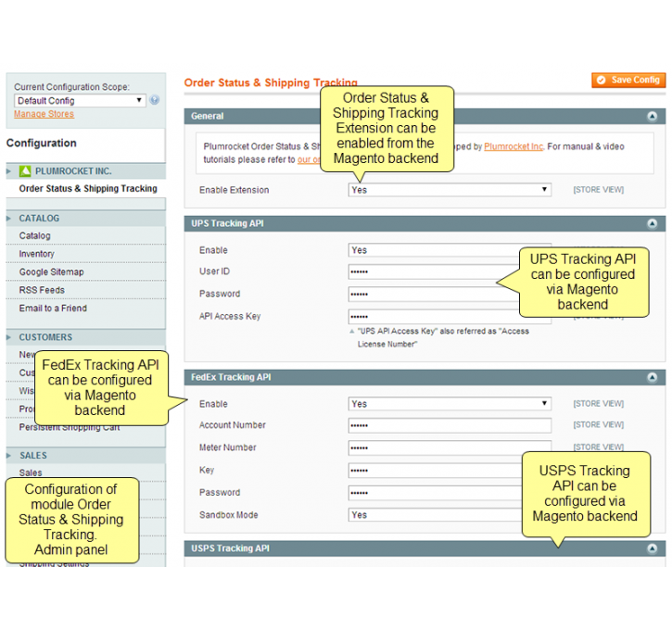Click the Plumrocket logo icon in sidebar
This screenshot has height=630, width=672.
click(x=25, y=171)
